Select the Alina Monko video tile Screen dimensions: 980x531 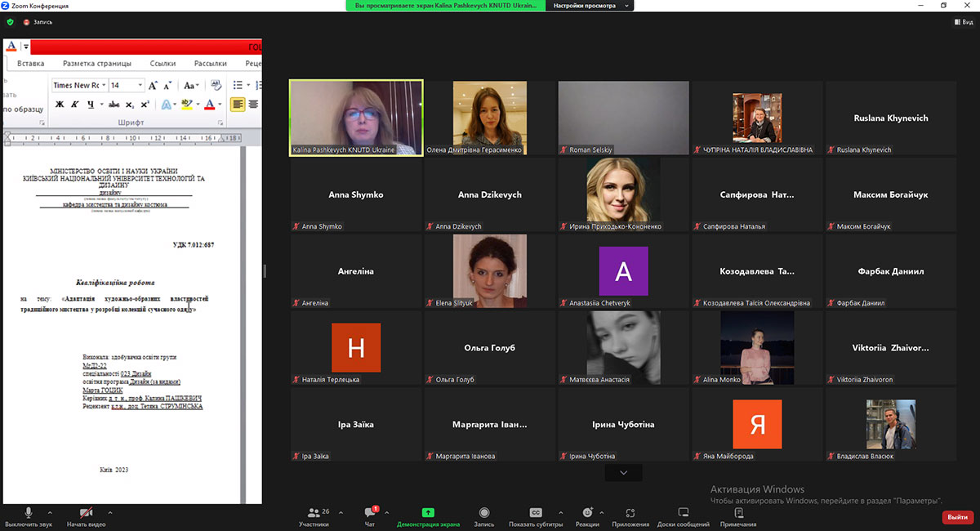tap(757, 347)
